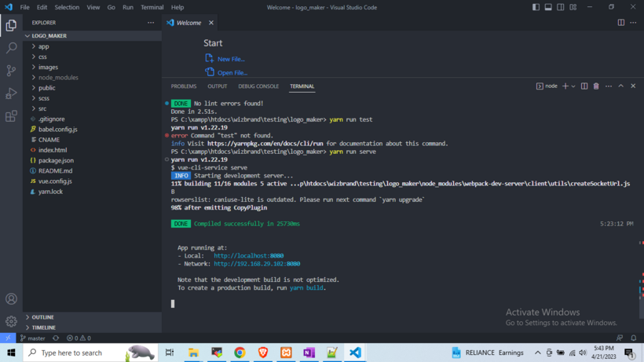644x362 pixels.
Task: Click the New File... link
Action: [x=231, y=59]
